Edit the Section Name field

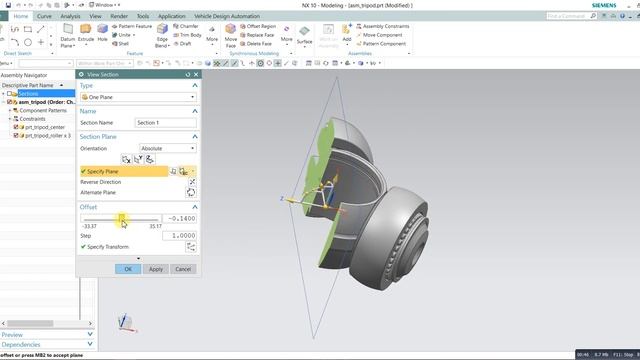pos(165,123)
